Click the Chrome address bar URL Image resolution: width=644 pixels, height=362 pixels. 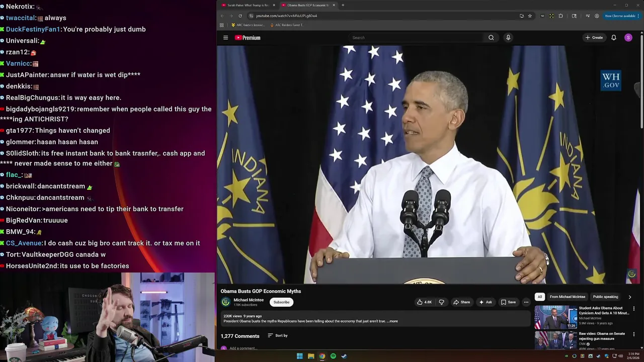pos(286,16)
